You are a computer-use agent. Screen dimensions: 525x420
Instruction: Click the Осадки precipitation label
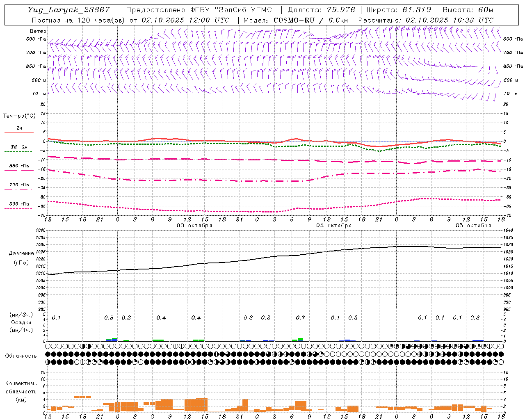(x=21, y=322)
